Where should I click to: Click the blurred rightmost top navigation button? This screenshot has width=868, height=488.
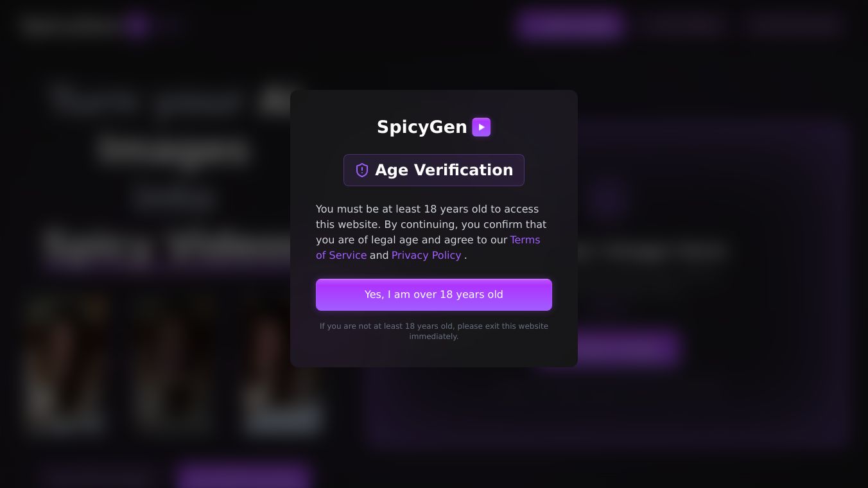(x=795, y=25)
